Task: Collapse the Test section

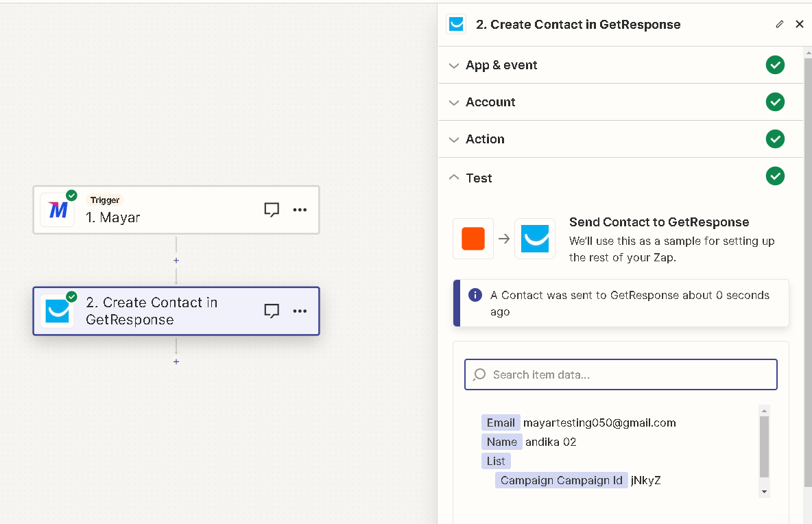Action: click(x=621, y=178)
